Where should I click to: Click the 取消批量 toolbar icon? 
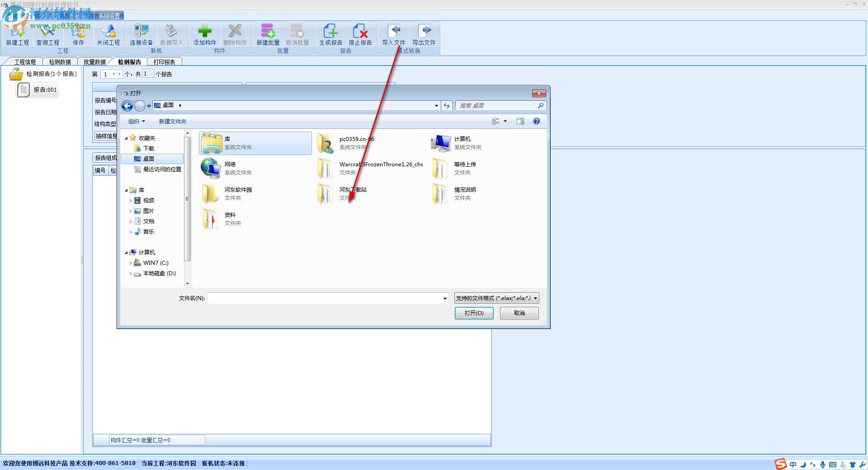(297, 35)
